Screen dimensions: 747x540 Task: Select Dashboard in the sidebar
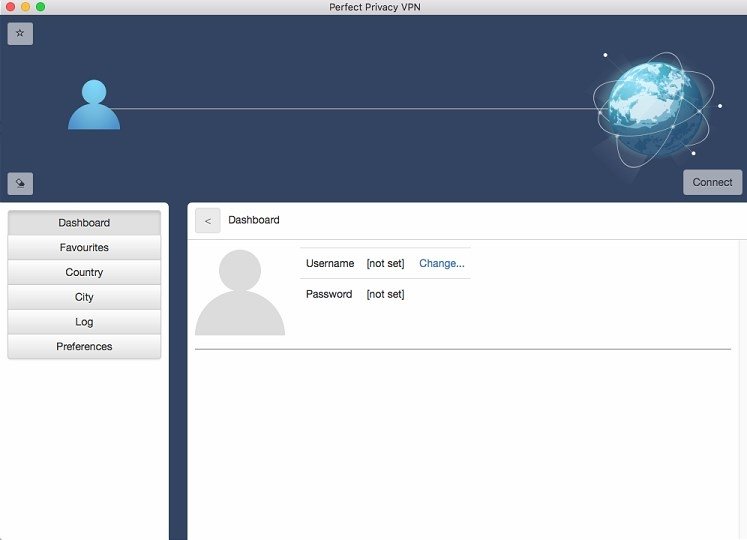tap(84, 223)
